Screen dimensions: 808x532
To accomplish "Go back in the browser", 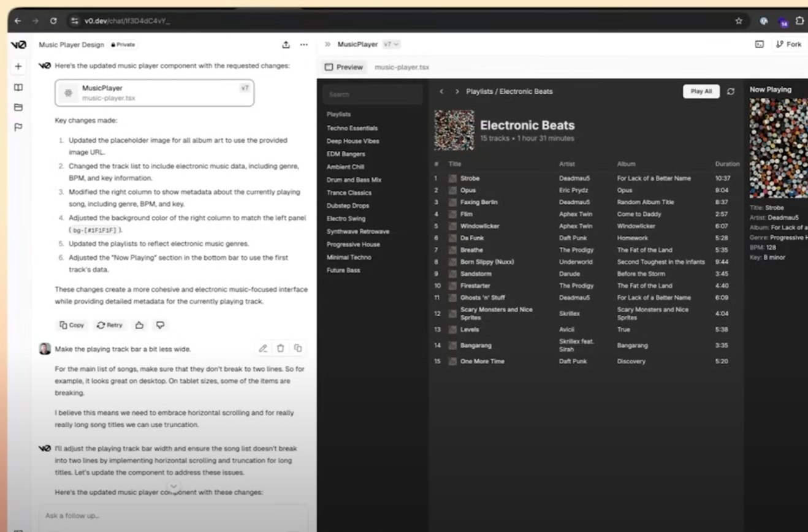I will 18,21.
